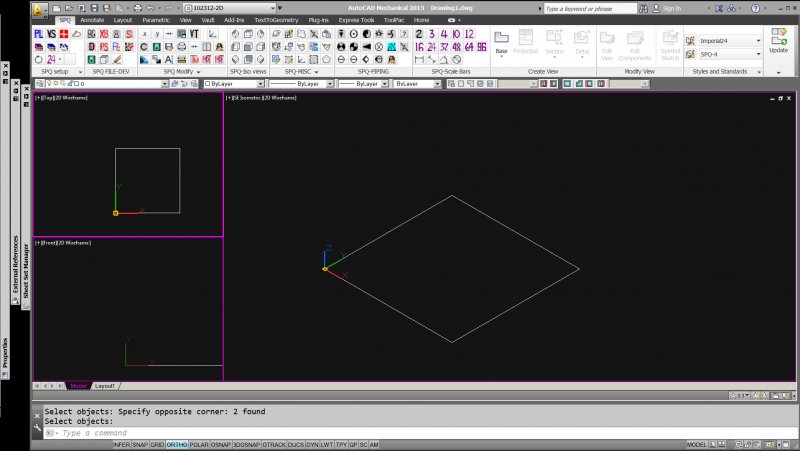Click the MODEL button in status bar

coord(696,444)
